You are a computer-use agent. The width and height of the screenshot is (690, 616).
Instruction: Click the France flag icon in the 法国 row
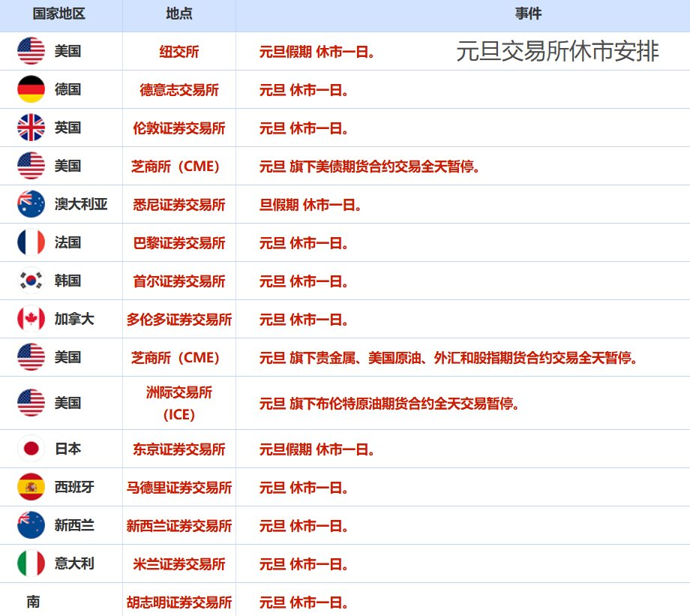coord(29,242)
